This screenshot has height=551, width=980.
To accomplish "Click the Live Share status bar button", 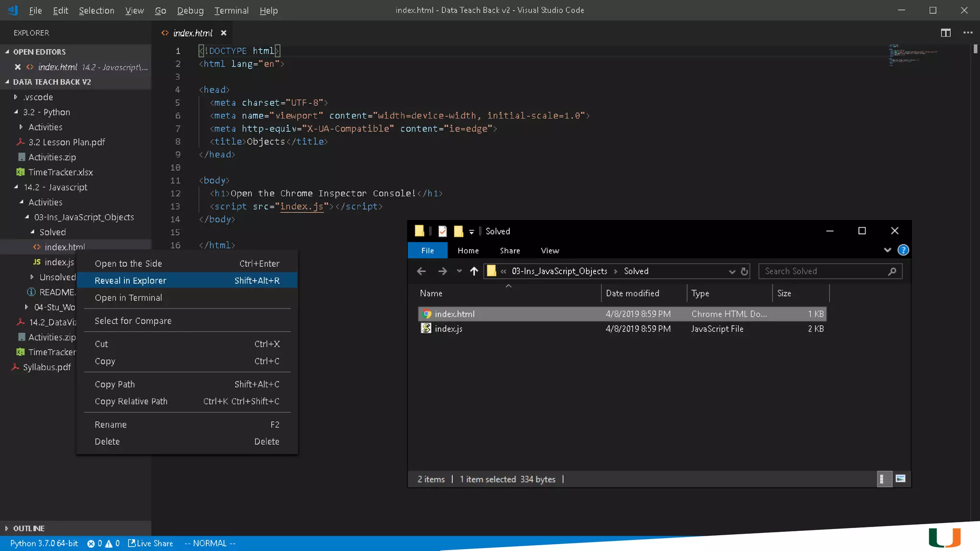I will 150,543.
